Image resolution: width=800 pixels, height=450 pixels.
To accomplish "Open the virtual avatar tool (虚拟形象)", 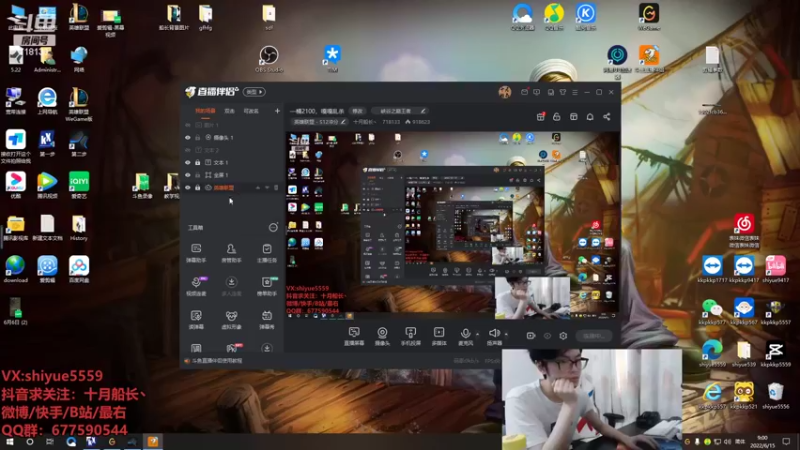I will [x=231, y=320].
